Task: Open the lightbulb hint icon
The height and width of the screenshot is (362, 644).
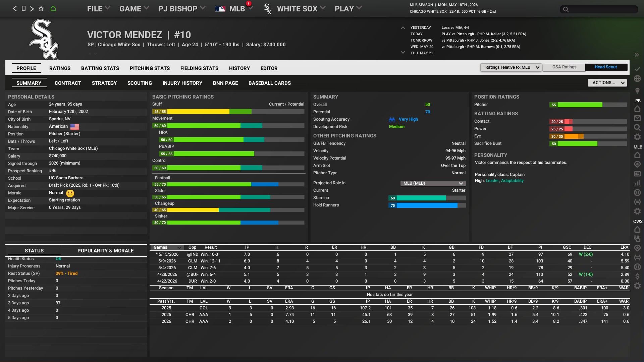Action: coord(637,90)
